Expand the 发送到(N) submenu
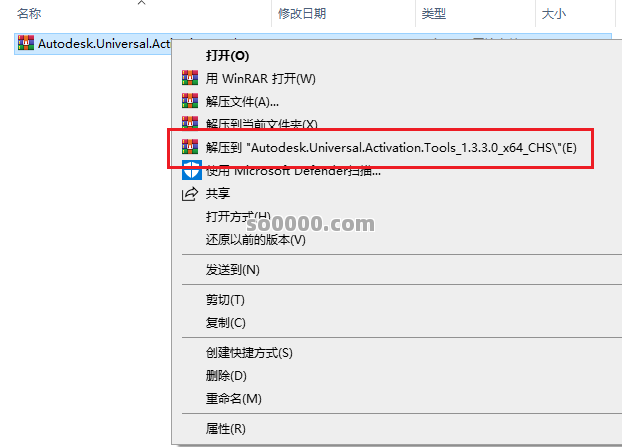Screen dimensions: 622x447 point(232,270)
